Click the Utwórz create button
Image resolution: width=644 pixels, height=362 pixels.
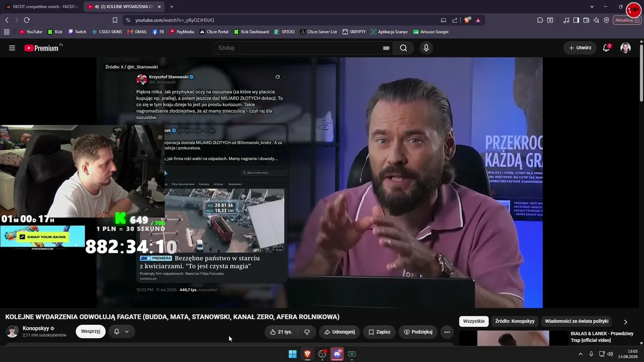(x=580, y=48)
